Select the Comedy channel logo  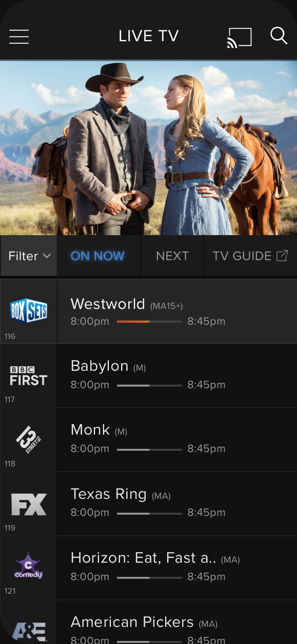point(29,566)
